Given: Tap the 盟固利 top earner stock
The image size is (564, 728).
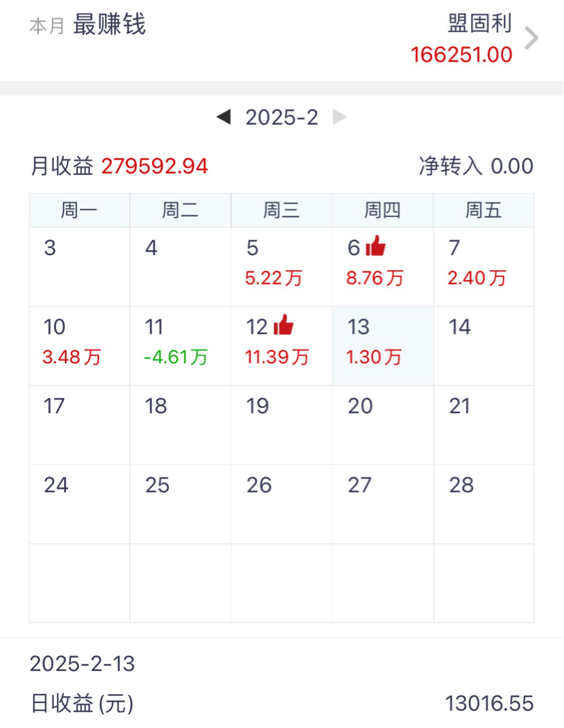Looking at the screenshot, I should click(x=479, y=25).
